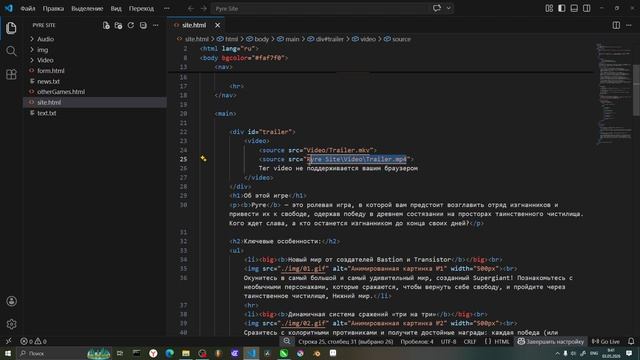Image resolution: width=640 pixels, height=360 pixels.
Task: Open the Правка menu
Action: click(x=53, y=8)
